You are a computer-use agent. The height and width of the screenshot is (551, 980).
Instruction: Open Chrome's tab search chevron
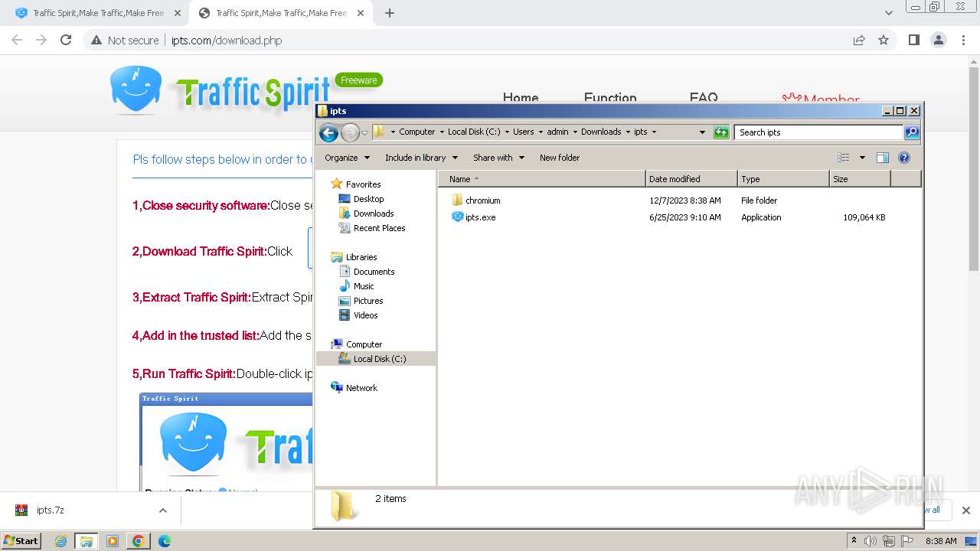click(888, 13)
